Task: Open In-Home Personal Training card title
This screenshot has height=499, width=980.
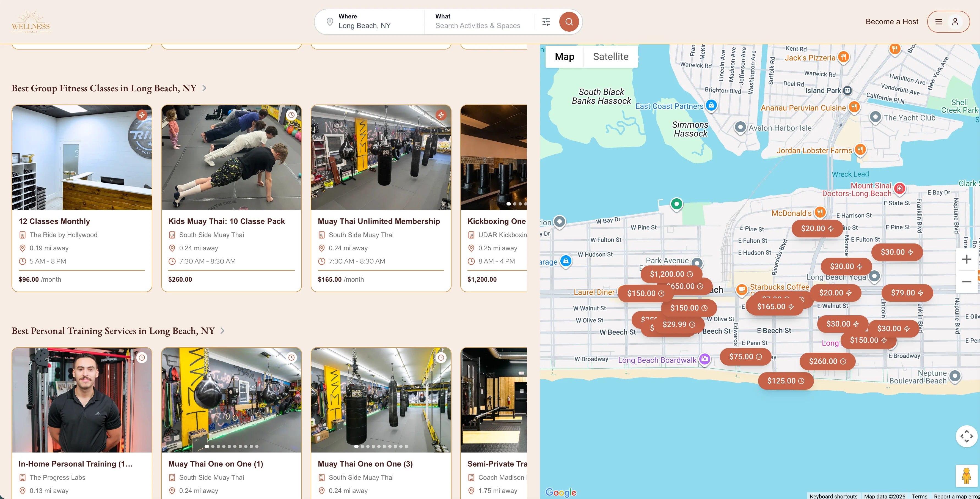Action: pyautogui.click(x=76, y=464)
